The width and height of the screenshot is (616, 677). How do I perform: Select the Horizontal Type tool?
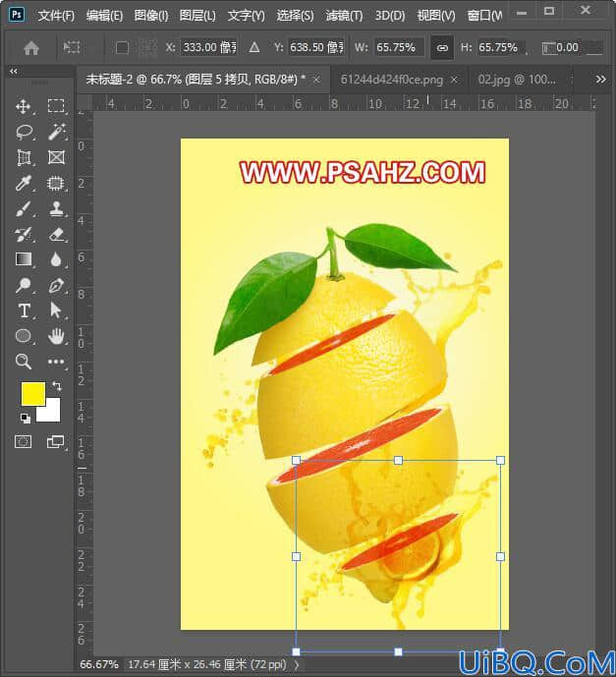[25, 310]
